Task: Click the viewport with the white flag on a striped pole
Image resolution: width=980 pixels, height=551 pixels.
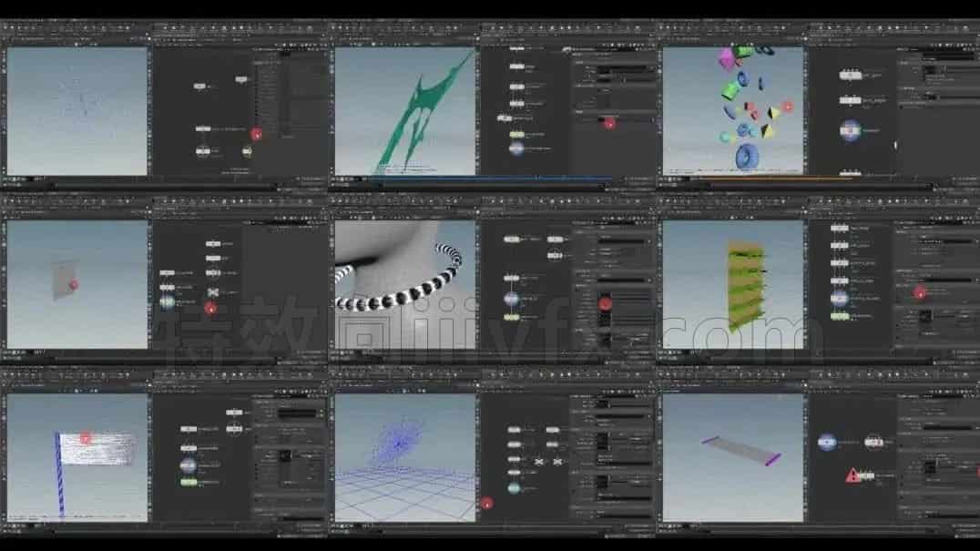Action: click(77, 457)
